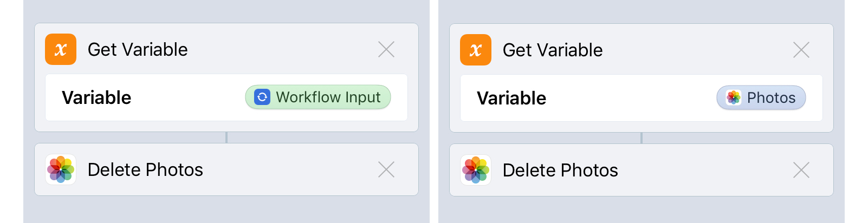Click the Get Variable title above the Photos token
This screenshot has height=223, width=868.
(x=553, y=50)
